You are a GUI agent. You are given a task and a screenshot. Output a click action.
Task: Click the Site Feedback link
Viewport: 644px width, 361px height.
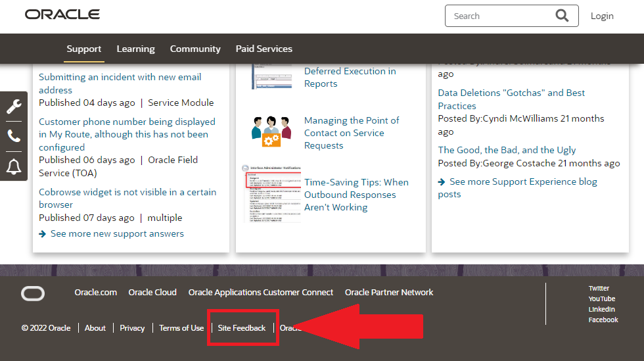click(x=242, y=327)
